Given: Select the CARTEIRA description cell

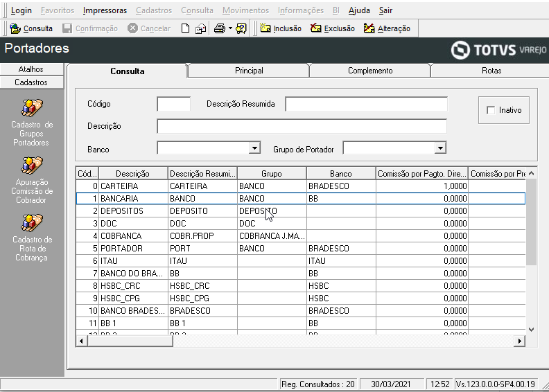Looking at the screenshot, I should tap(133, 186).
